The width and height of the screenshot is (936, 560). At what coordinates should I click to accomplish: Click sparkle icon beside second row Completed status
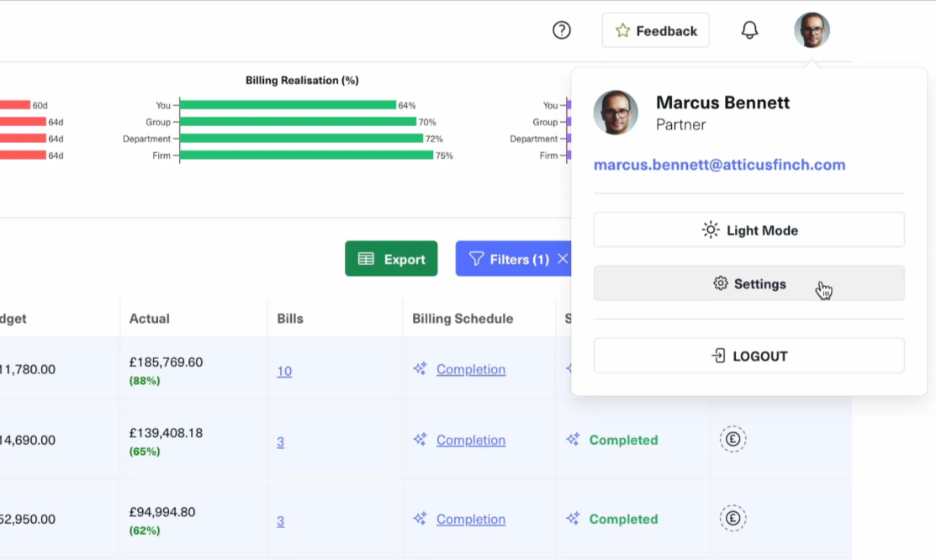(574, 440)
